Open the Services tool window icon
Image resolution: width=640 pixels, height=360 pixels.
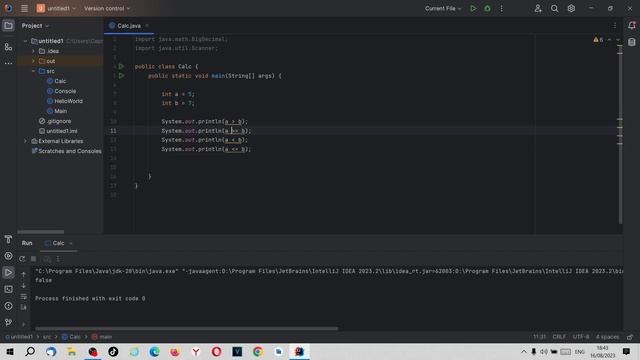pyautogui.click(x=8, y=256)
